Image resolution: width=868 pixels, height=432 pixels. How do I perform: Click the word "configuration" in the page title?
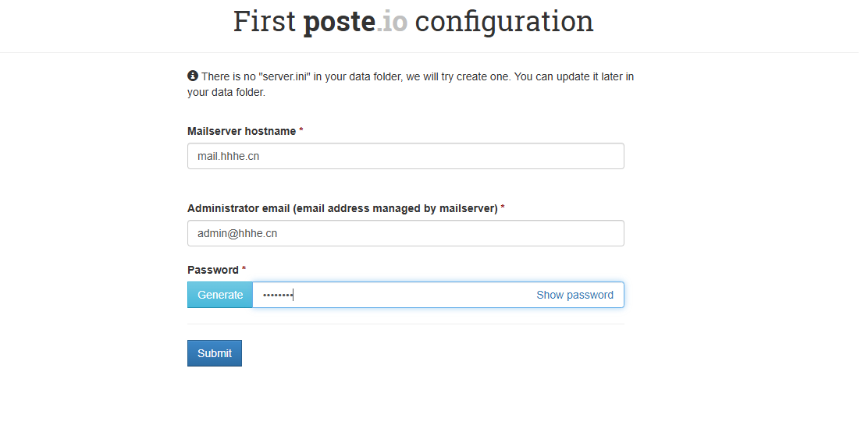504,22
